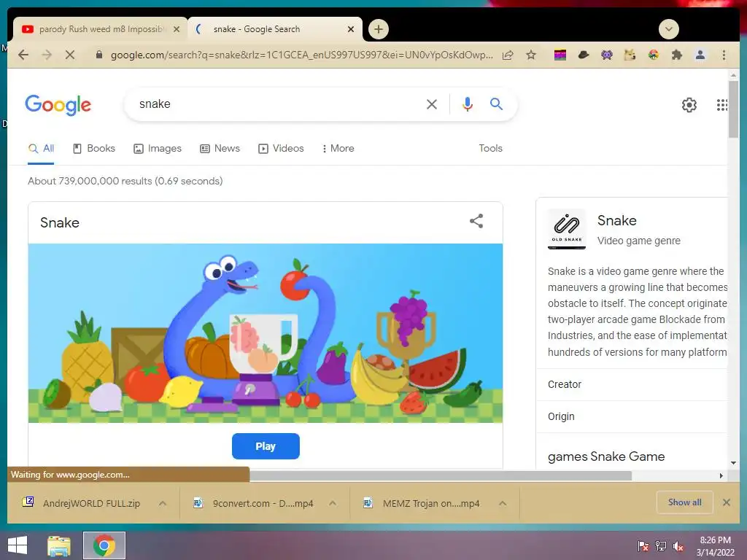The image size is (747, 560).
Task: Open the purple creature extension icon
Action: tap(606, 55)
